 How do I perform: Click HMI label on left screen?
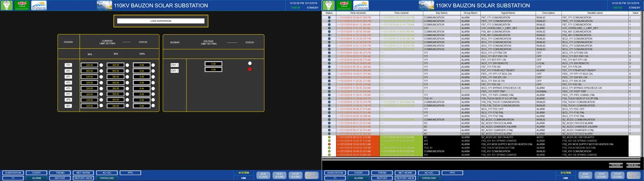(244, 178)
